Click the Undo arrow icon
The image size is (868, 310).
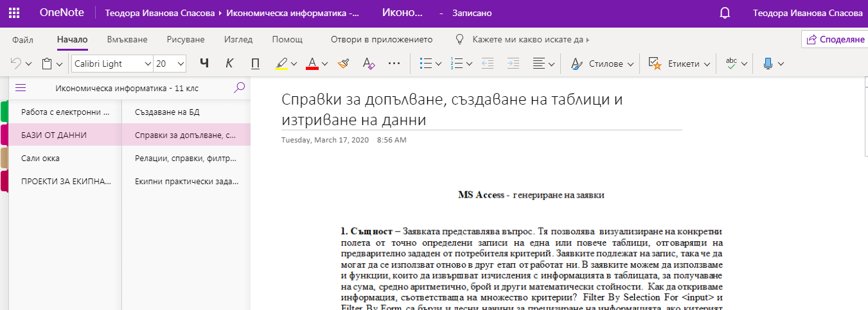pos(16,64)
